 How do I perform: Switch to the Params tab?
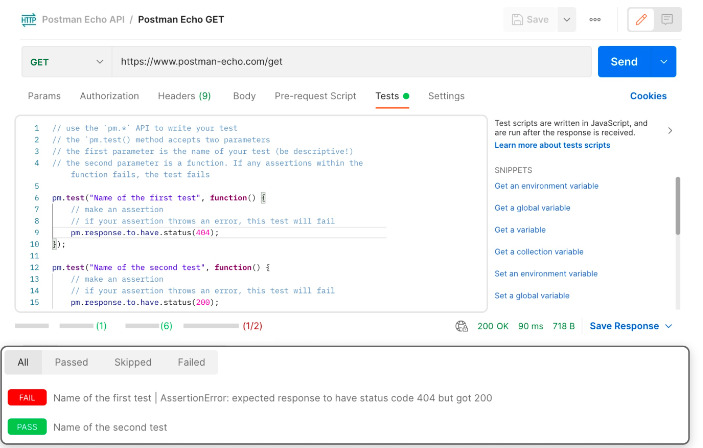(x=44, y=96)
